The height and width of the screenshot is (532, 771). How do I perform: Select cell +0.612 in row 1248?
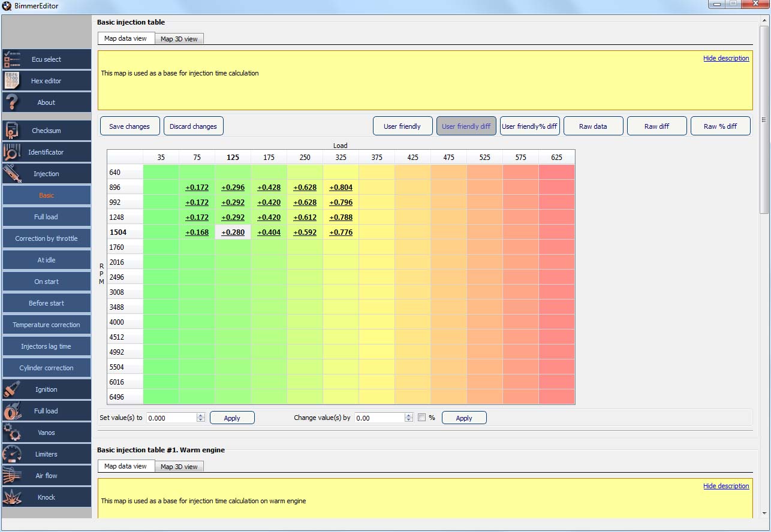(x=305, y=217)
